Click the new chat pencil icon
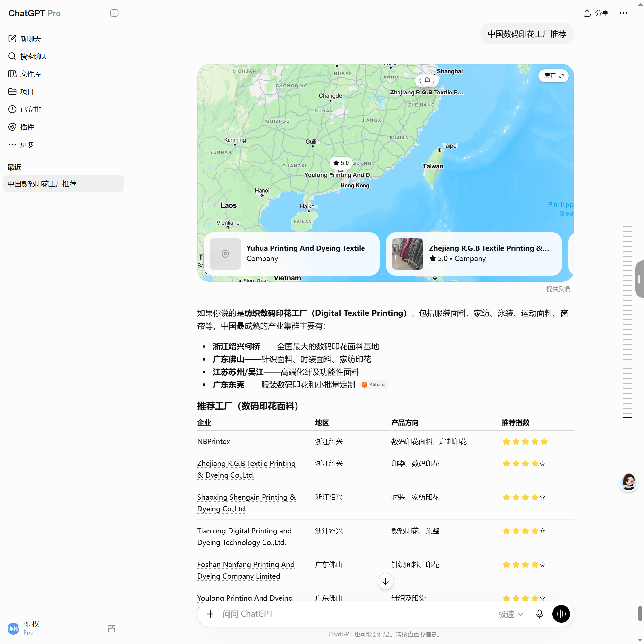This screenshot has width=644, height=644. [12, 39]
